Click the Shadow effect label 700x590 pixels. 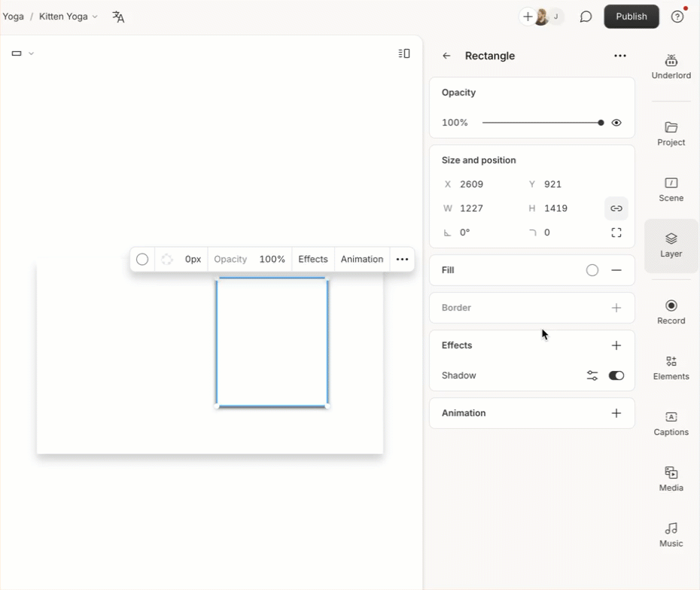coord(459,376)
